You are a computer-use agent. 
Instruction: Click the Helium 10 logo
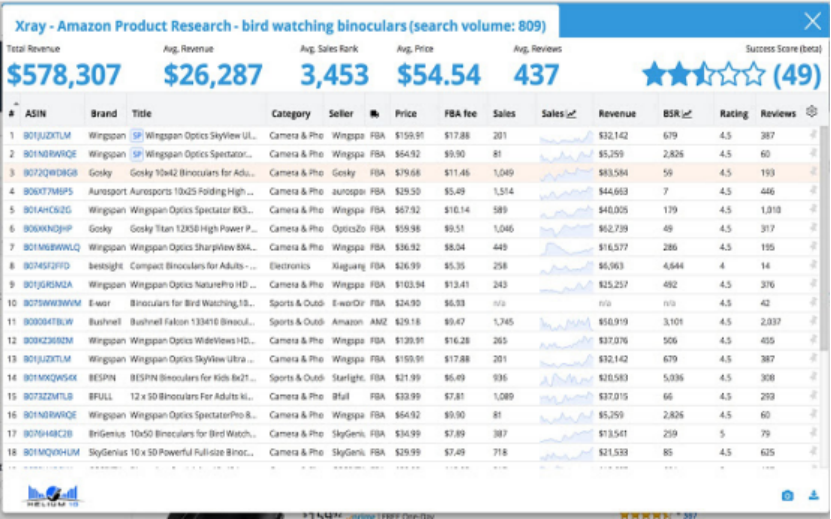(x=56, y=494)
